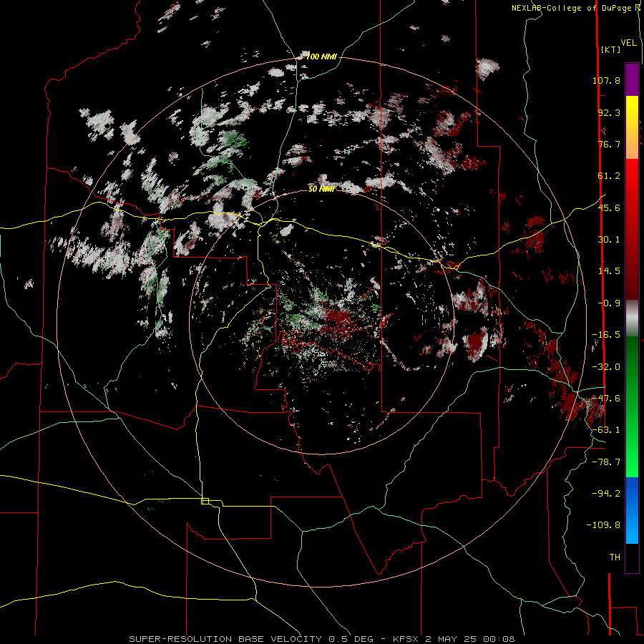This screenshot has height=644, width=644.
Task: Click the -0.9 velocity scale value
Action: 609,303
